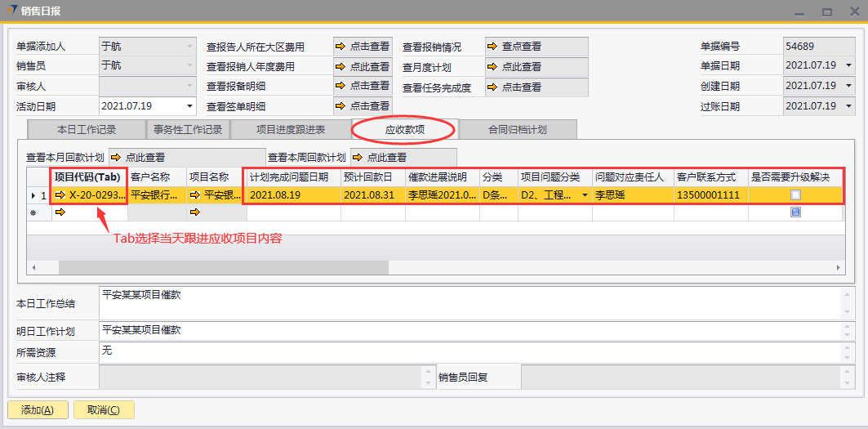Click the 所需资源 text field
Image resolution: width=868 pixels, height=429 pixels.
(x=470, y=352)
